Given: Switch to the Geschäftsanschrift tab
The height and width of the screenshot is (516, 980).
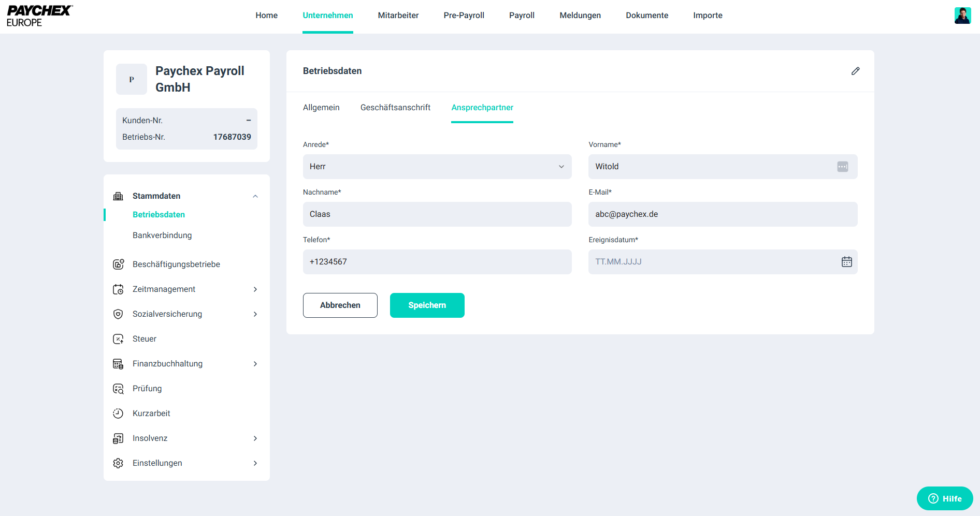Looking at the screenshot, I should pos(395,108).
